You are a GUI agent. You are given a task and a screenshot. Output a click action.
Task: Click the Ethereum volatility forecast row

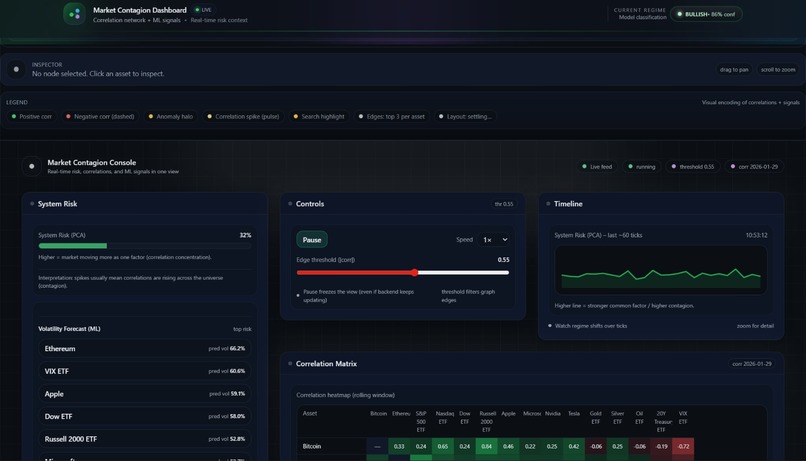[144, 348]
